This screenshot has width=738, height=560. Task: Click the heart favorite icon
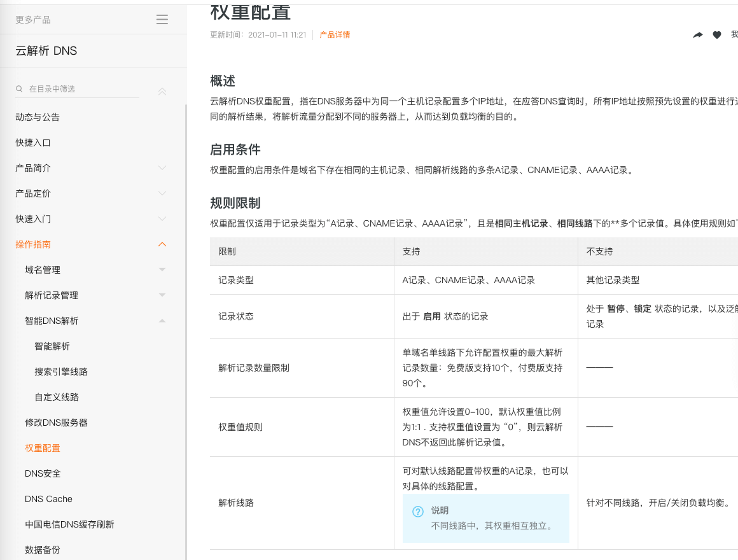pyautogui.click(x=717, y=35)
